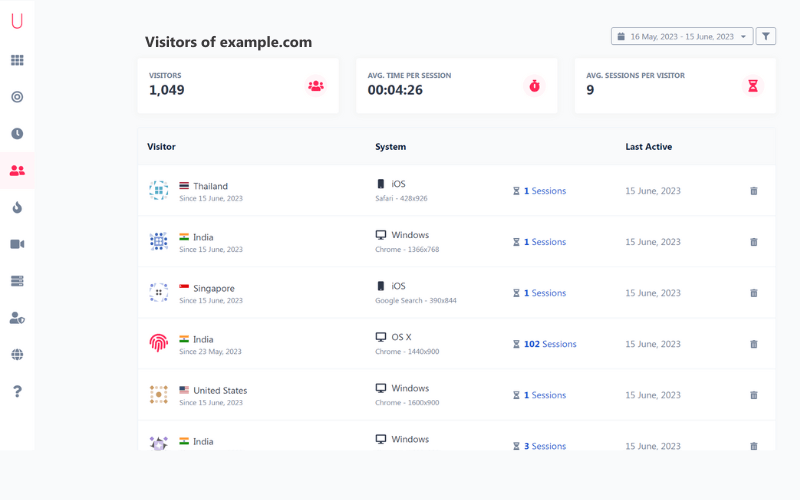
Task: Open the video camera recordings icon
Action: (x=17, y=244)
